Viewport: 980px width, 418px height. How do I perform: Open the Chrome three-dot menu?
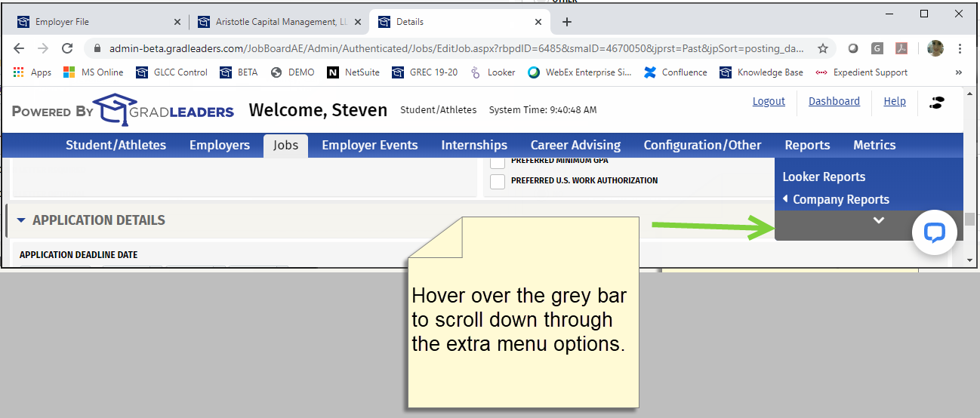click(x=960, y=48)
